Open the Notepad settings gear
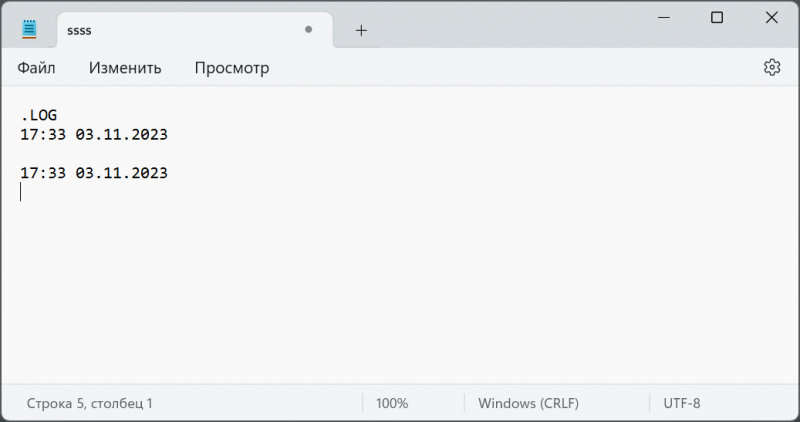800x422 pixels. point(771,67)
